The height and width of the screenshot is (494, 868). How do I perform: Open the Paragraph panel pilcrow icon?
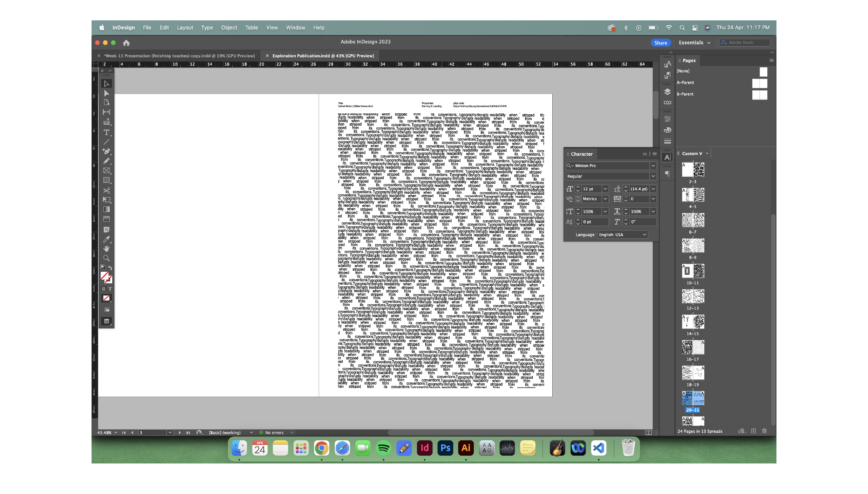[x=667, y=174]
